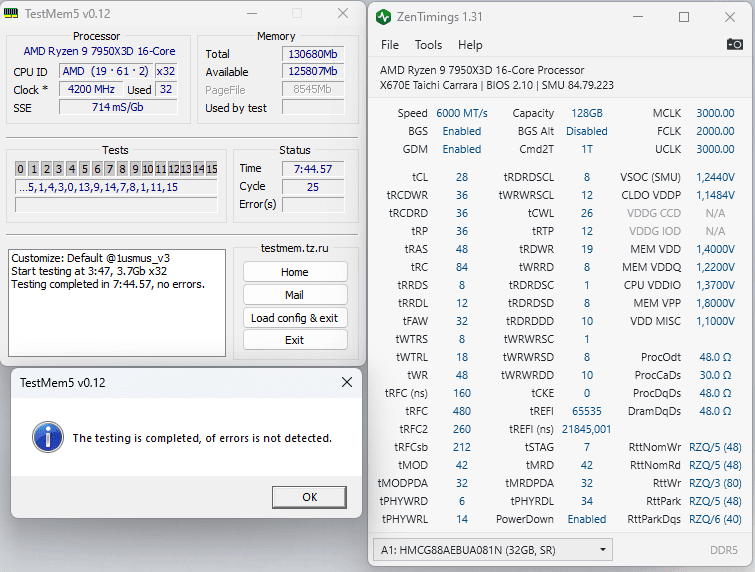Viewport: 755px width, 572px height.
Task: Click the tCL value 28
Action: [462, 177]
